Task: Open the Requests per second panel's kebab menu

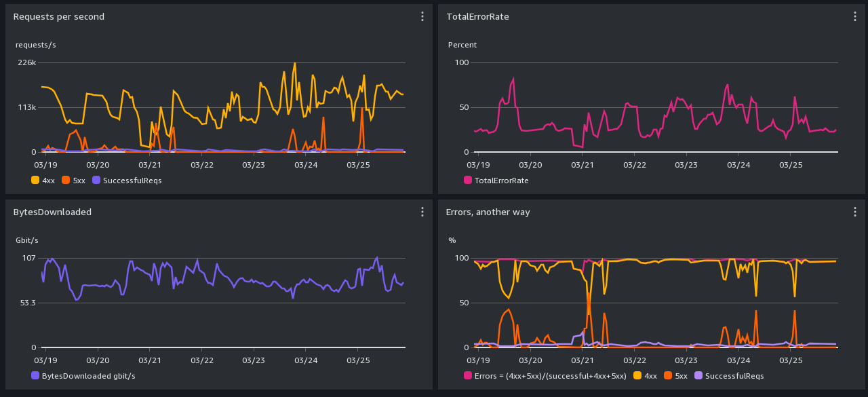Action: (x=422, y=16)
